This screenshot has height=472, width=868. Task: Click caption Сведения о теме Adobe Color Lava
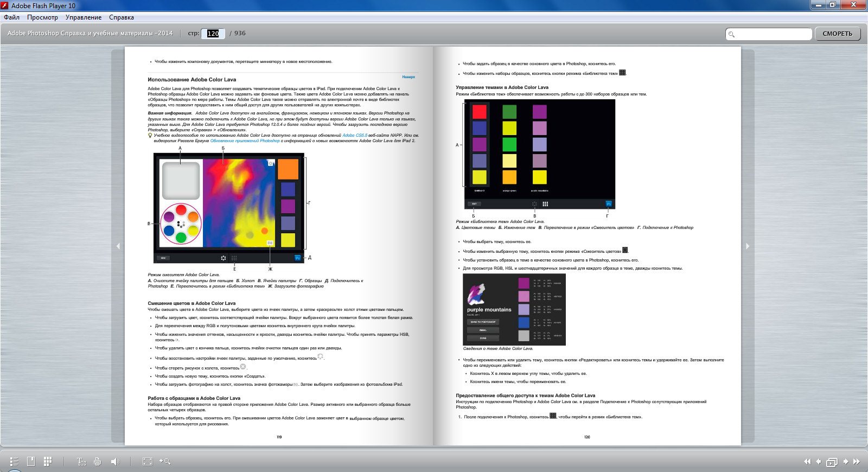[498, 349]
